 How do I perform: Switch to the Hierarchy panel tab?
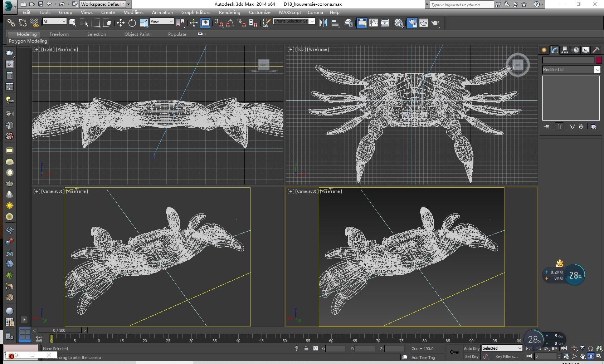coord(565,50)
